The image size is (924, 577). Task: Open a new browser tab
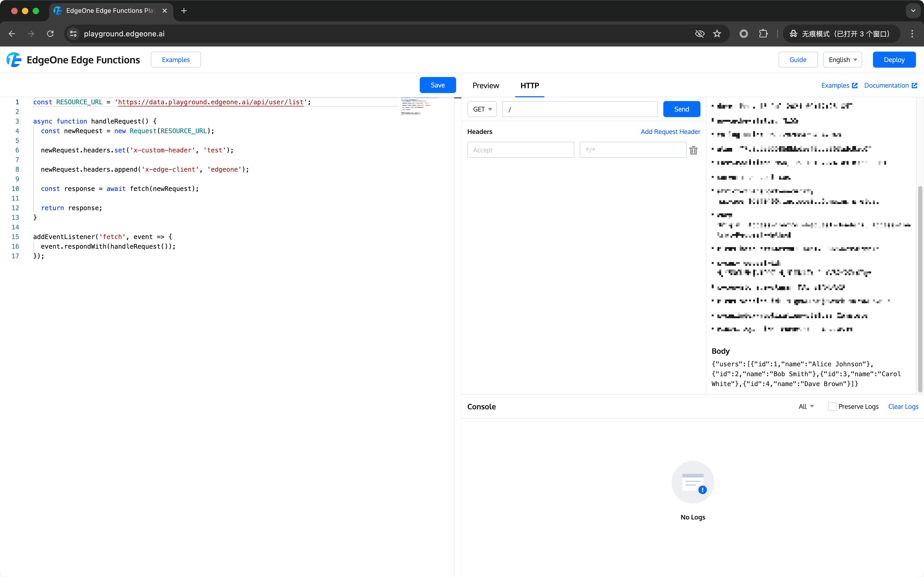pyautogui.click(x=184, y=11)
